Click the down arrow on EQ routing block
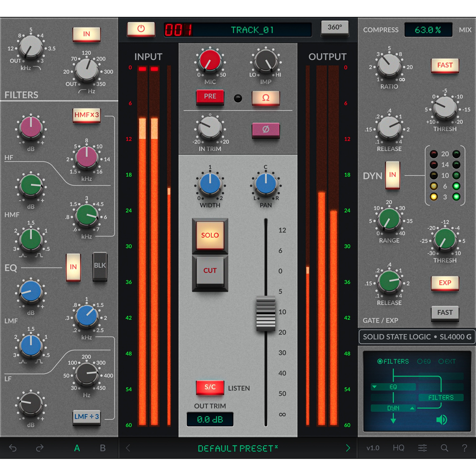476x476 pixels. (374, 387)
